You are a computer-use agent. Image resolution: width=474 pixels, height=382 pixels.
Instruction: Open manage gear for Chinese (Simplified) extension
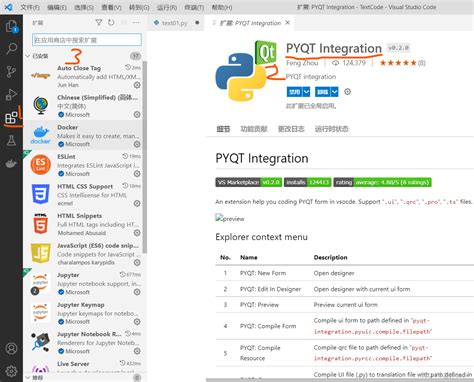click(137, 114)
